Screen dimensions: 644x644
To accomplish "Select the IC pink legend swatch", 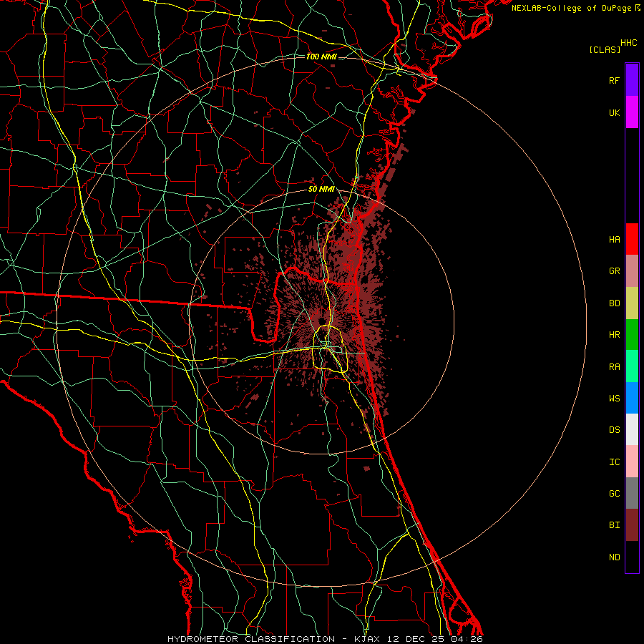I will 632,462.
